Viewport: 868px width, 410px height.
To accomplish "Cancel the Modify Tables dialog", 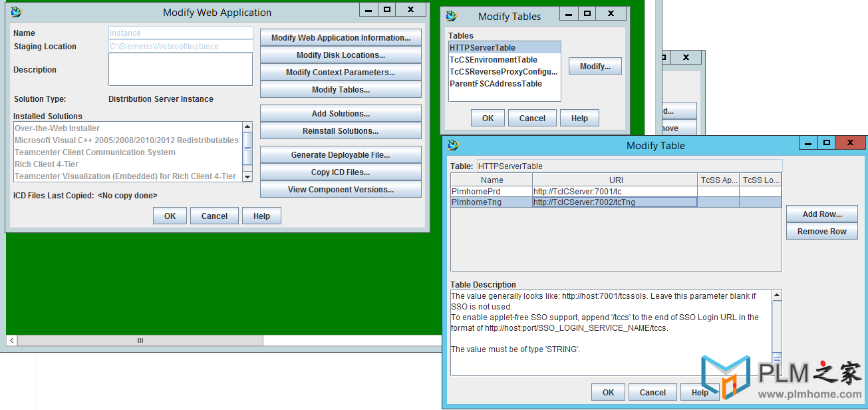I will (x=532, y=118).
